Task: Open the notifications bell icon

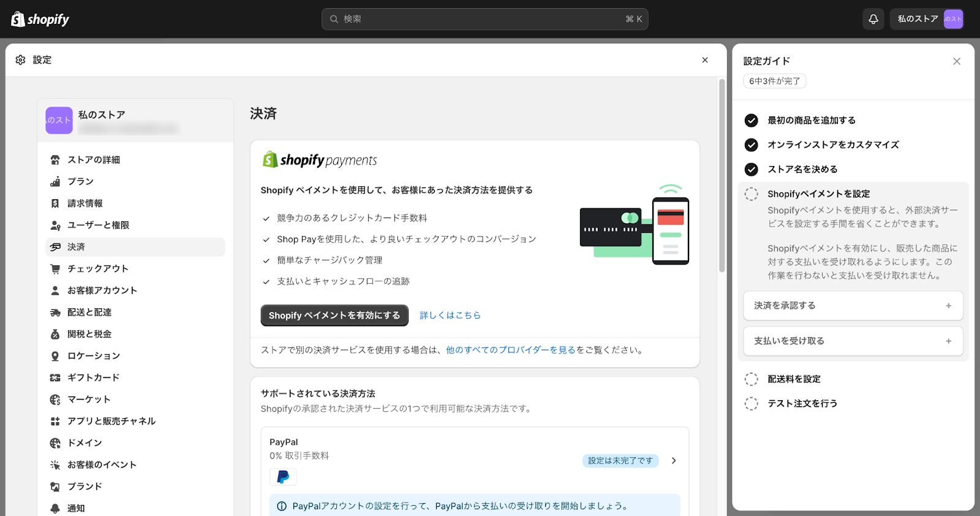Action: coord(873,19)
